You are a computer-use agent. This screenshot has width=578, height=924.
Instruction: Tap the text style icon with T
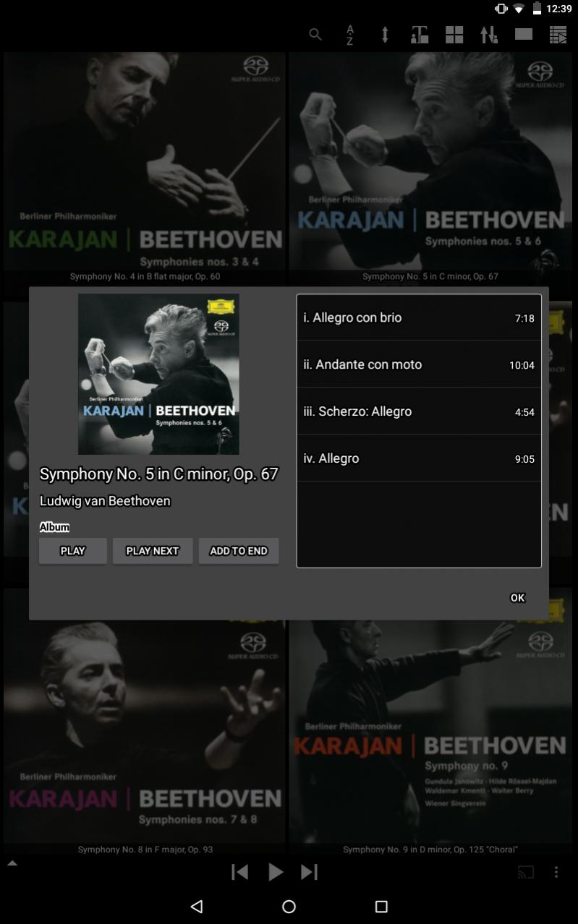point(420,34)
